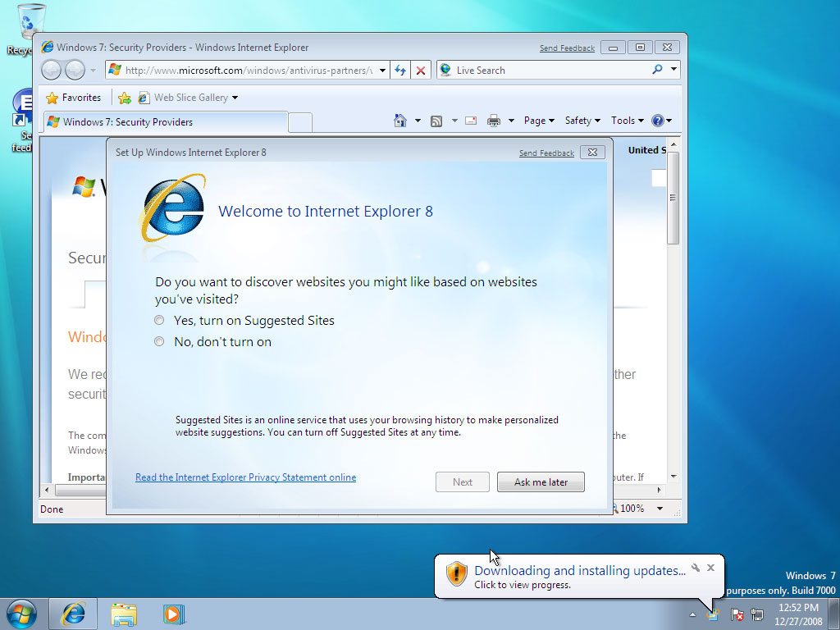The width and height of the screenshot is (840, 630).
Task: Open Help via the blue question icon
Action: 657,121
